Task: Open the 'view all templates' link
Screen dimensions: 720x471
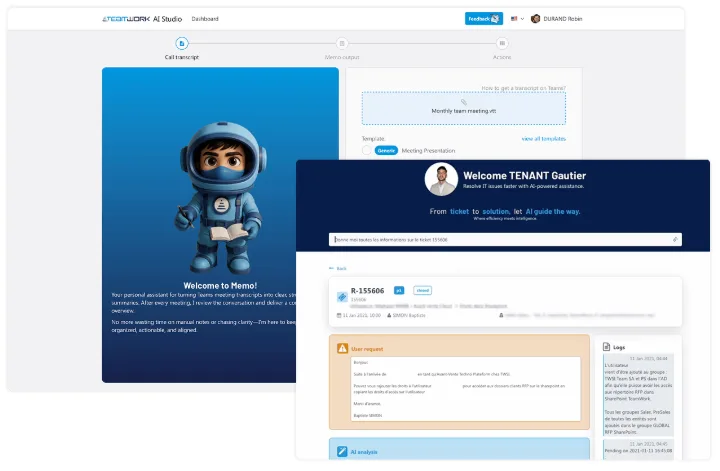Action: click(543, 139)
